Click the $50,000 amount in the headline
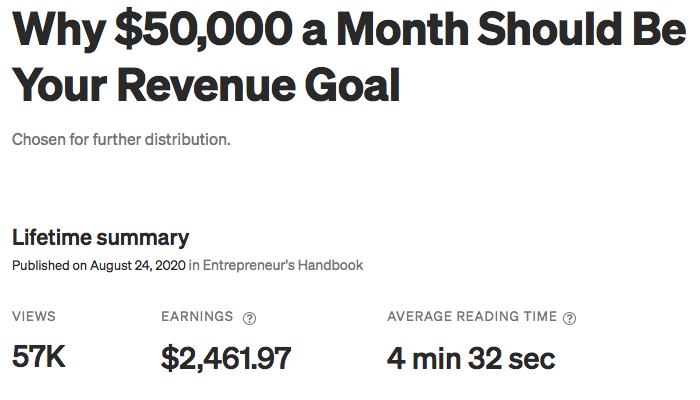700x400 pixels. point(204,30)
